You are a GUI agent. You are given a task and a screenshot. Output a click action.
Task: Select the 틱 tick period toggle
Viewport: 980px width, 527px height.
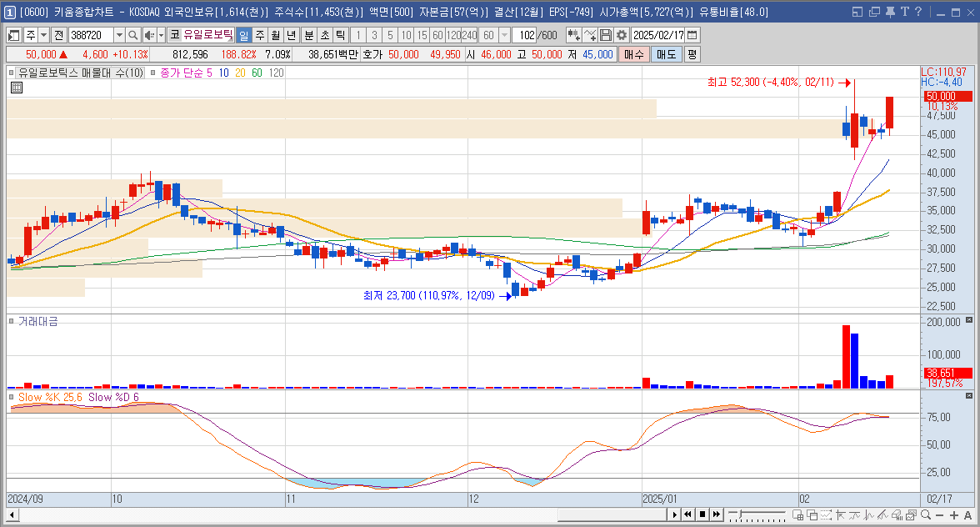click(x=340, y=36)
